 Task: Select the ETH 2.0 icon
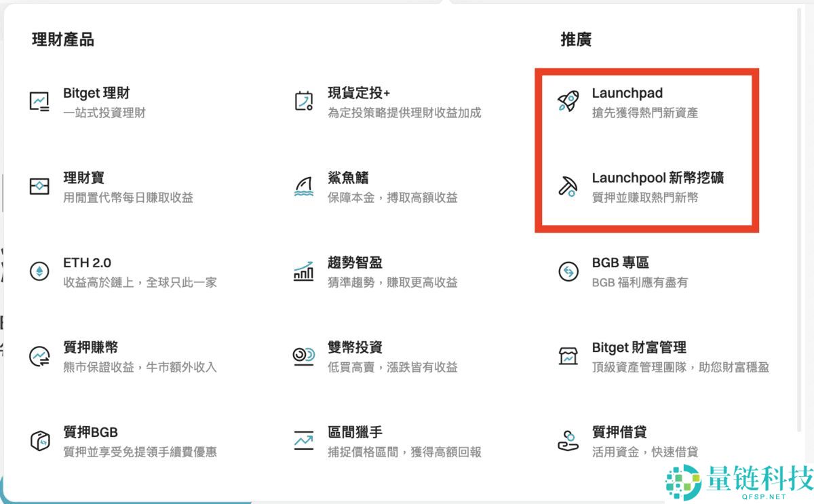point(40,269)
